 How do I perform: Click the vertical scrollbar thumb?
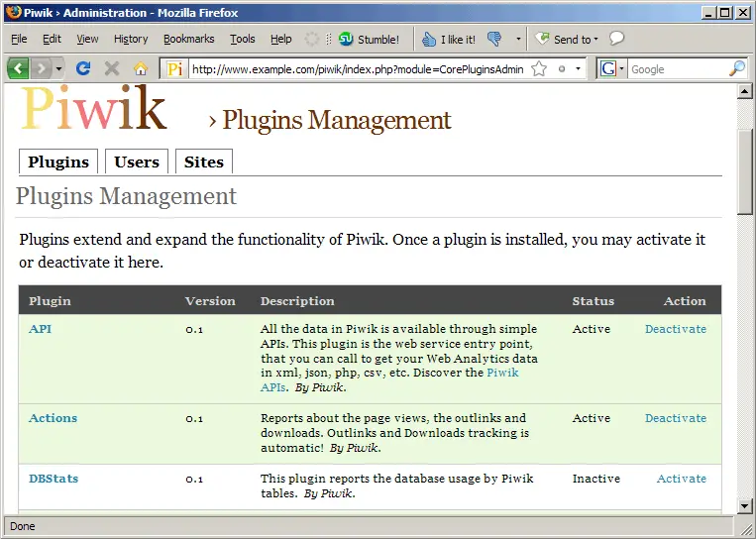click(x=745, y=171)
